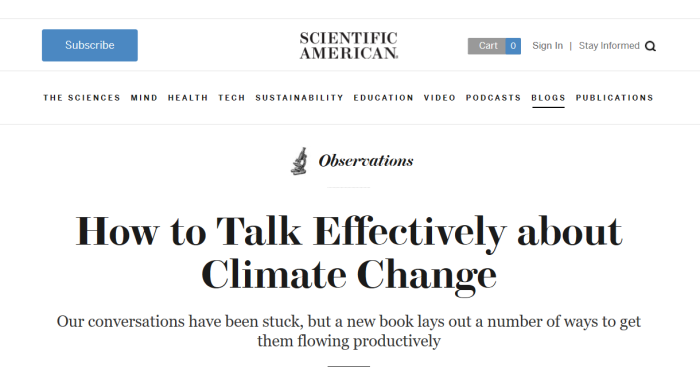Open the Tech section

(x=232, y=98)
